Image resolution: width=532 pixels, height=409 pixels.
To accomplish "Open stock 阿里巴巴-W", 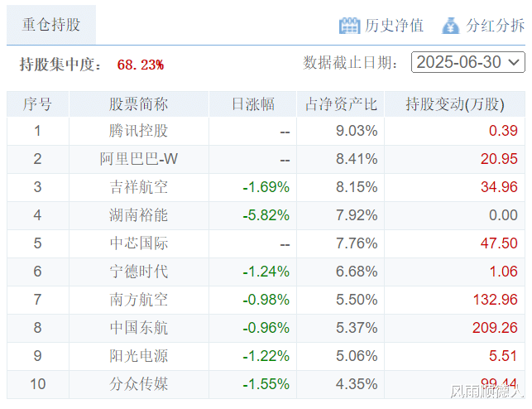I will click(138, 159).
